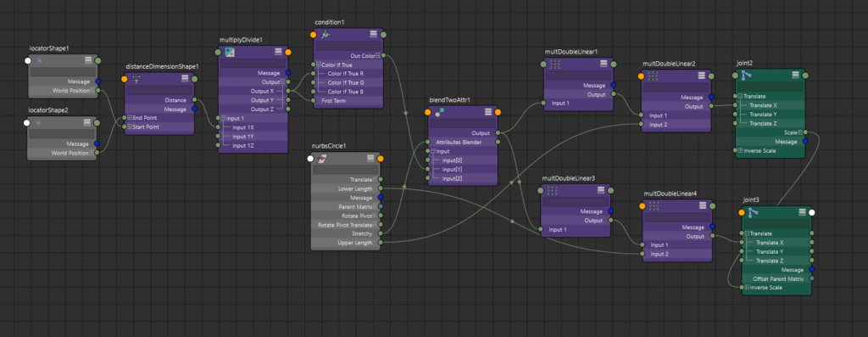Expand End Point on distanceDimensionShape1

coord(129,118)
